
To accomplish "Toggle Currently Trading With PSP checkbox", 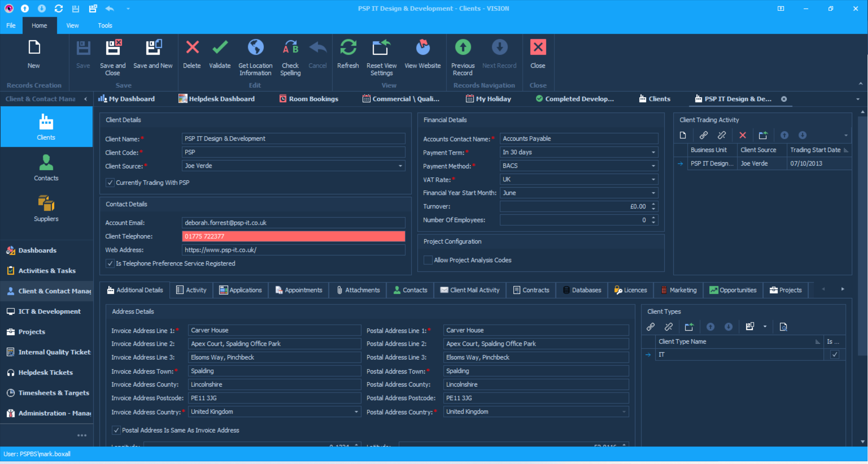I will coord(110,183).
